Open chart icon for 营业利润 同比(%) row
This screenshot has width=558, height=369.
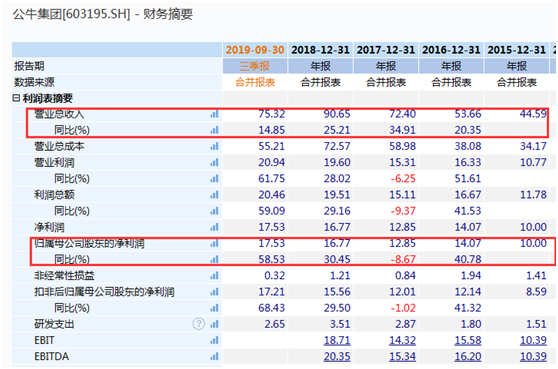[x=214, y=179]
